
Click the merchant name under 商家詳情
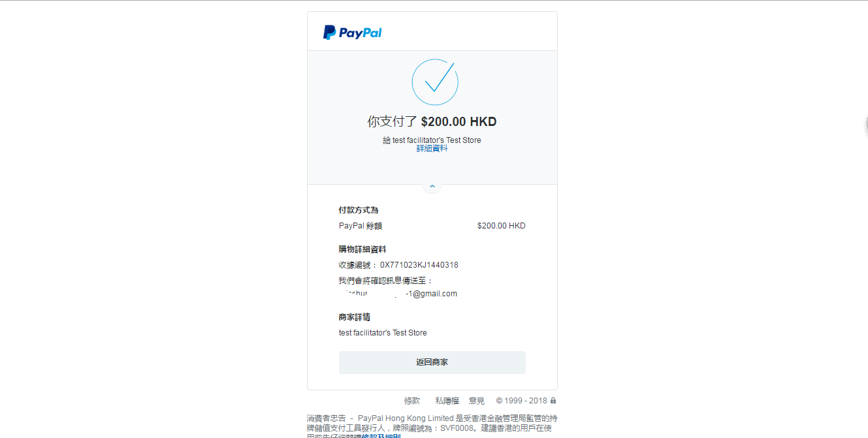tap(383, 333)
